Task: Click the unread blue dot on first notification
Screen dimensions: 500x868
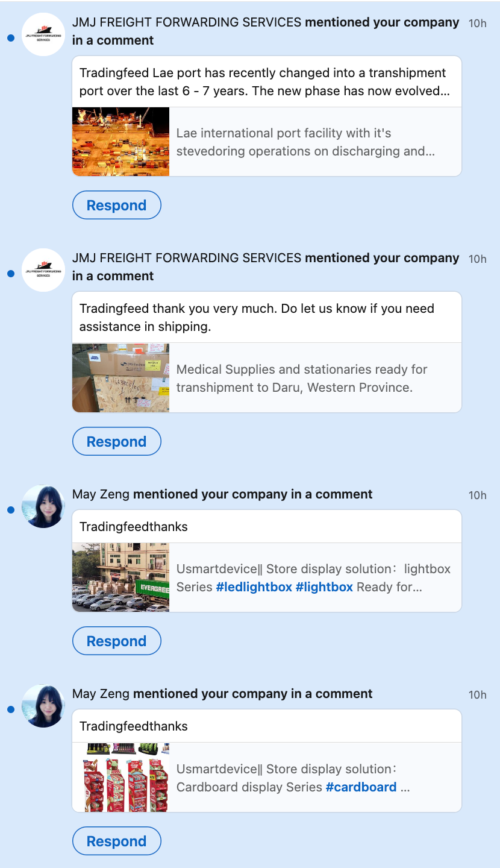Action: (10, 38)
